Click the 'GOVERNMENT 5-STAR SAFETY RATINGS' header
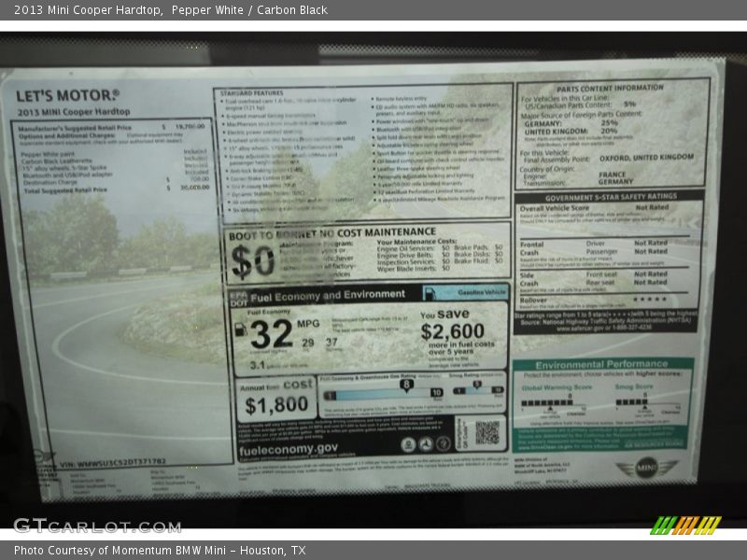Image resolution: width=747 pixels, height=560 pixels. (x=611, y=197)
